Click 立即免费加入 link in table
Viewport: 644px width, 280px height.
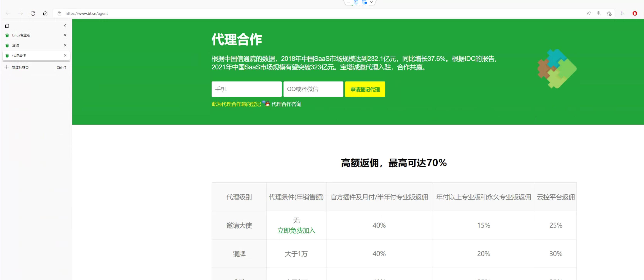click(296, 230)
